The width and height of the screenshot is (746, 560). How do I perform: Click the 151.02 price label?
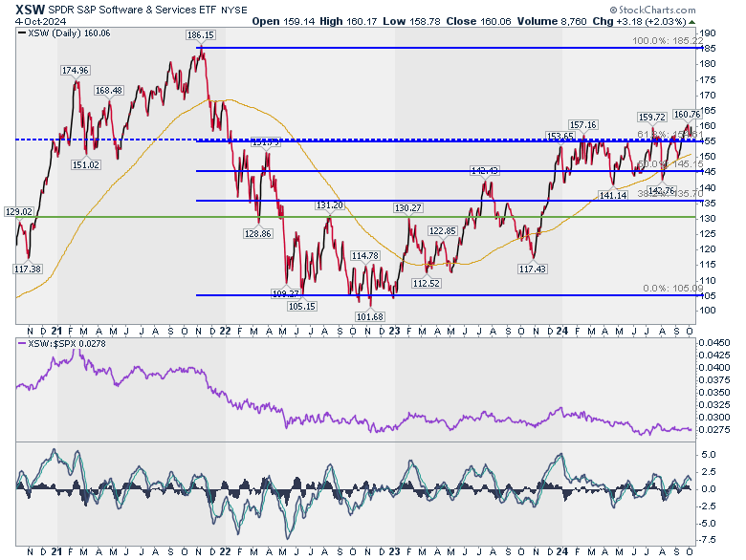point(86,165)
